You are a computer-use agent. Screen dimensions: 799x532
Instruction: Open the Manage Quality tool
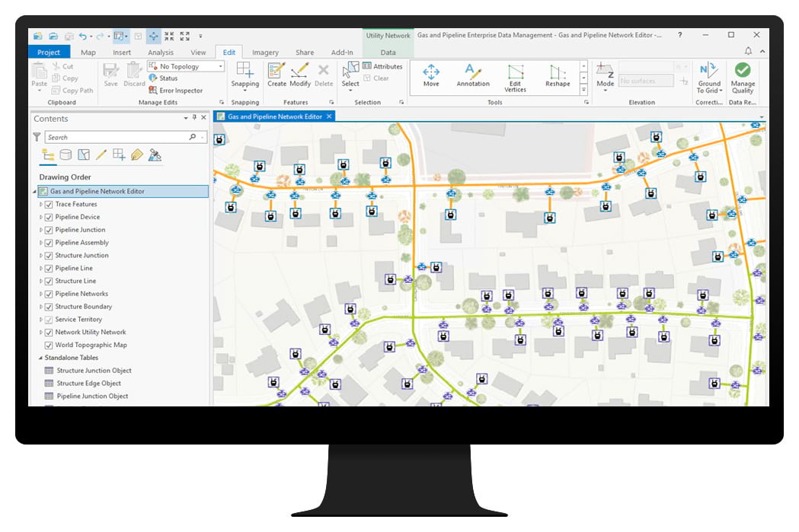tap(743, 78)
